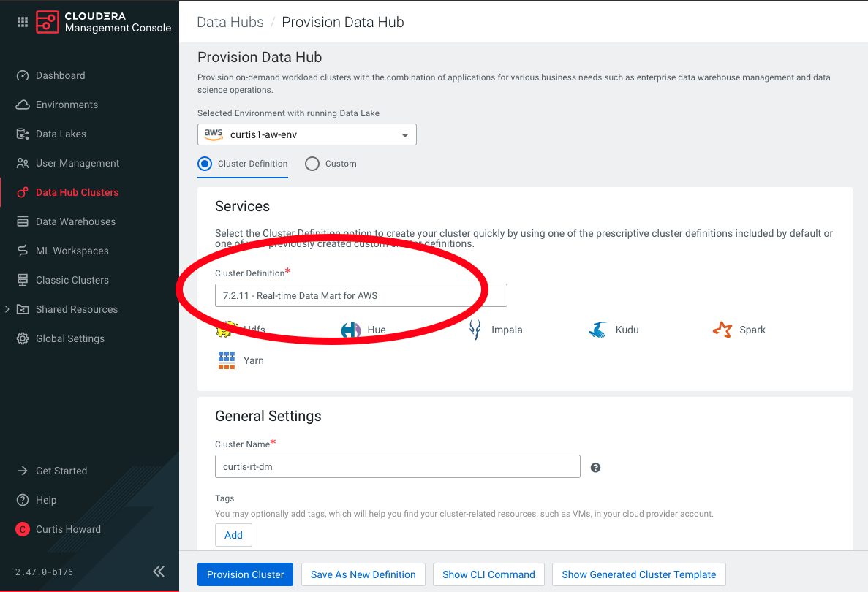Click the Kudu service icon
Viewport: 868px width, 592px height.
[x=597, y=330]
